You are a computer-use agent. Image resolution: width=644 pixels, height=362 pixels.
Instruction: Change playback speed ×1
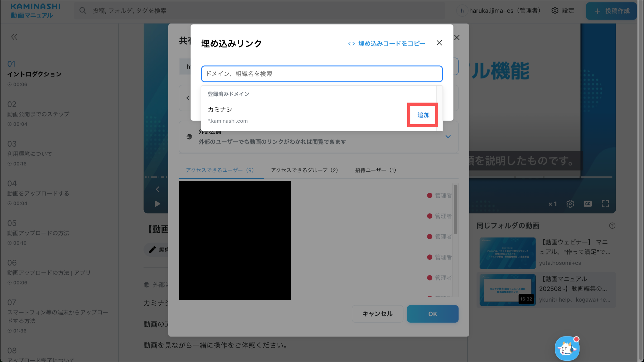(552, 204)
